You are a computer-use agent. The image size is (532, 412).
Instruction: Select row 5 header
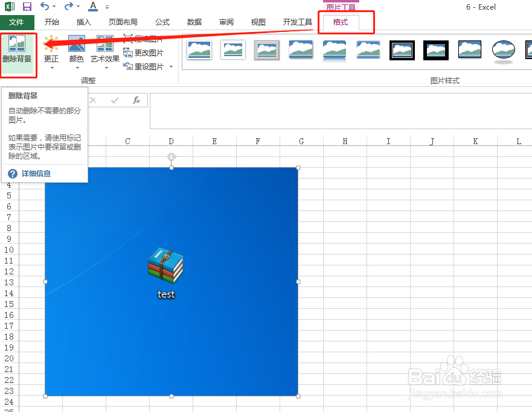(9, 195)
